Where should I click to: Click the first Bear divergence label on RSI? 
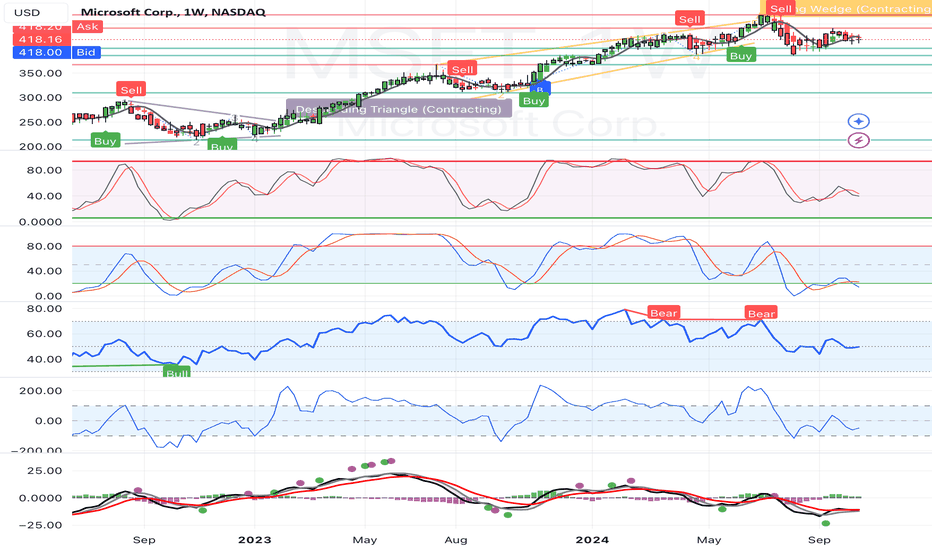[x=663, y=313]
